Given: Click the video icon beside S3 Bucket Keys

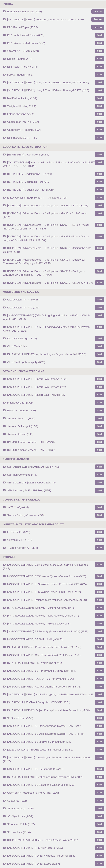Looking at the screenshot, I should pos(4,718).
